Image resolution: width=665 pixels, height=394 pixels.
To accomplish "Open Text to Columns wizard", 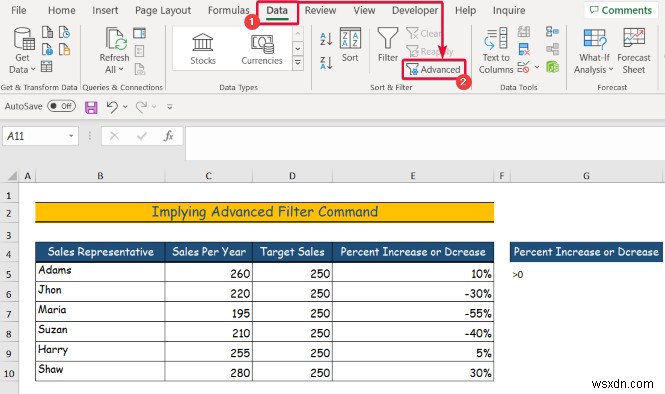I will pyautogui.click(x=496, y=50).
